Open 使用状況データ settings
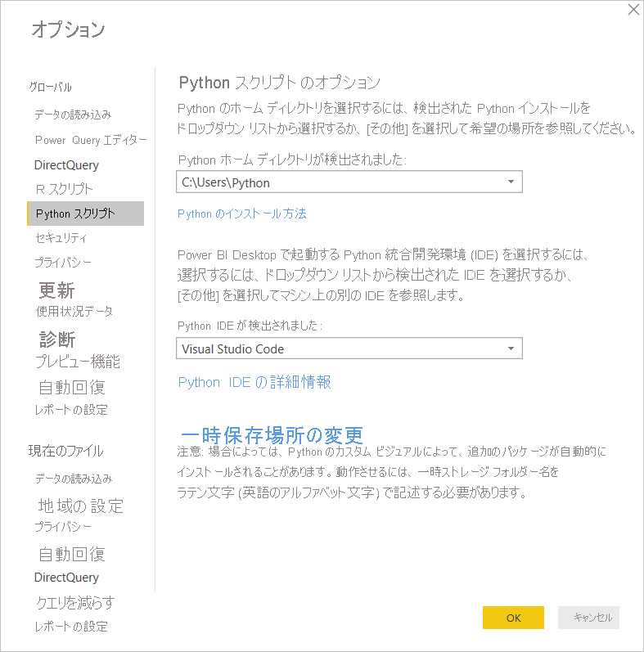644x652 pixels. (x=74, y=311)
